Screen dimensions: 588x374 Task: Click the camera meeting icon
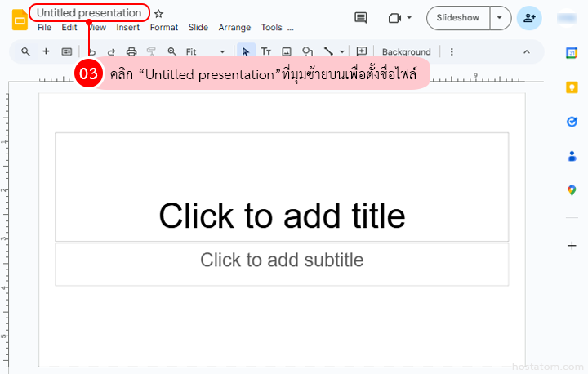point(395,18)
